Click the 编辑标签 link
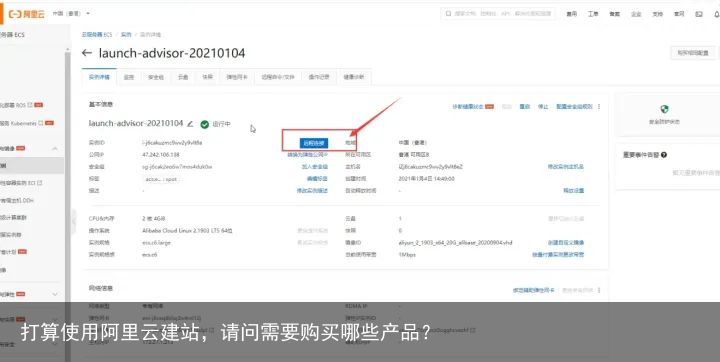This screenshot has height=362, width=720. (x=317, y=179)
